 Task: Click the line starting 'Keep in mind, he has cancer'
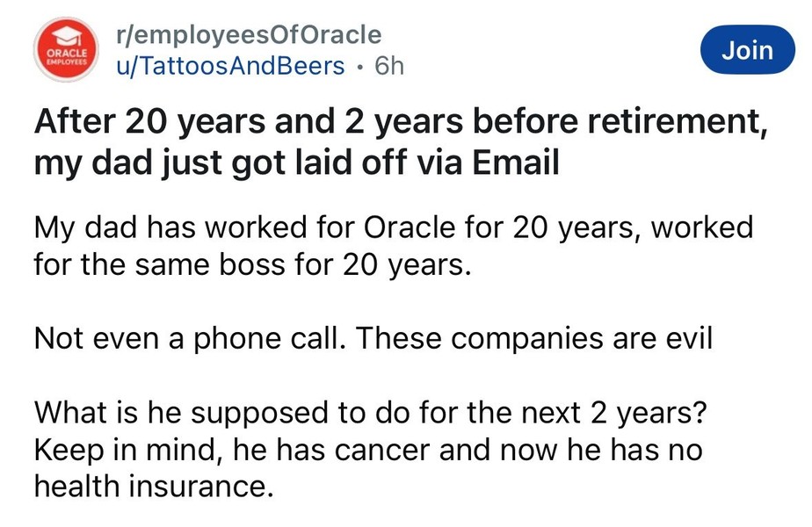(369, 450)
